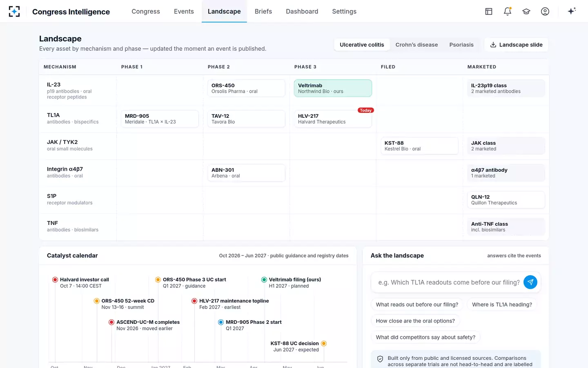The width and height of the screenshot is (588, 368).
Task: Open the Dashboard tab
Action: click(302, 11)
